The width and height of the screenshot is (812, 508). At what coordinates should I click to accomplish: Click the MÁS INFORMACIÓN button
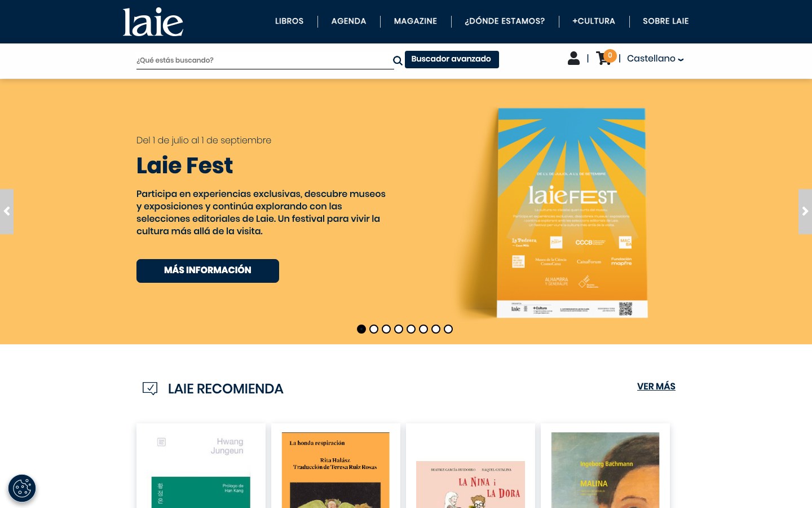pyautogui.click(x=208, y=271)
